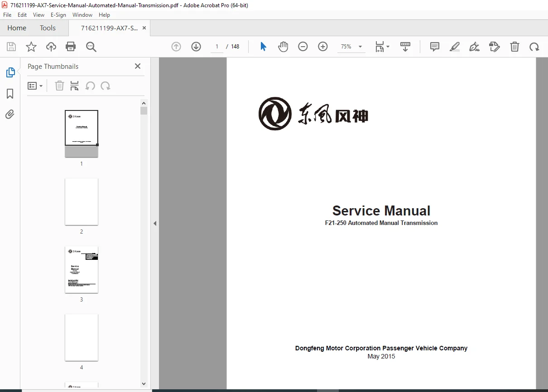Delete selected thumbnail with panel trash
Screen dimensions: 548x392
click(x=59, y=86)
